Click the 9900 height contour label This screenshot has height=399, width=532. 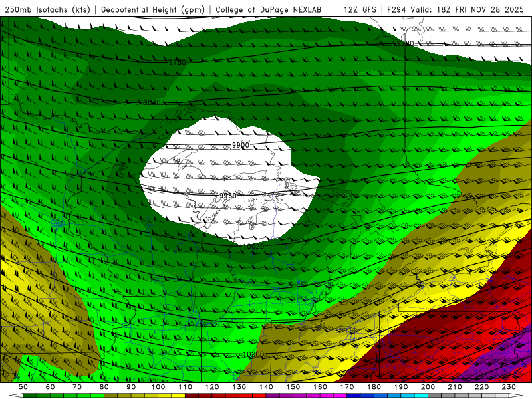241,145
